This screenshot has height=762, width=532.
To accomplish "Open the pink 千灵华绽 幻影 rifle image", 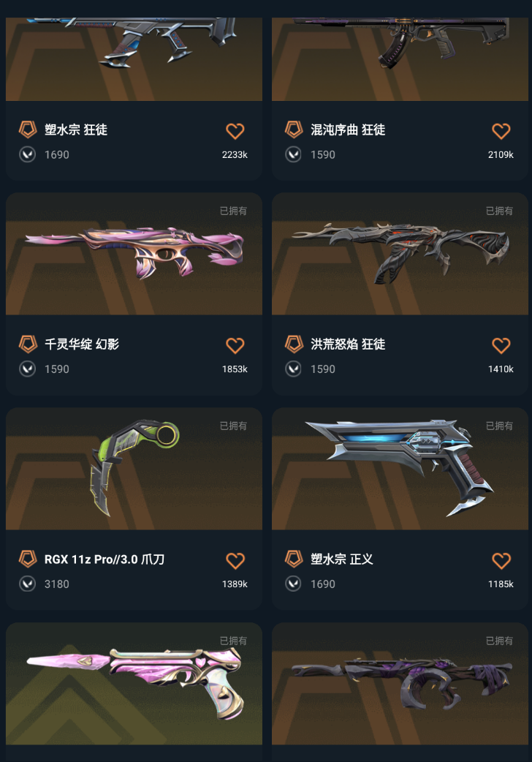I will 134,254.
